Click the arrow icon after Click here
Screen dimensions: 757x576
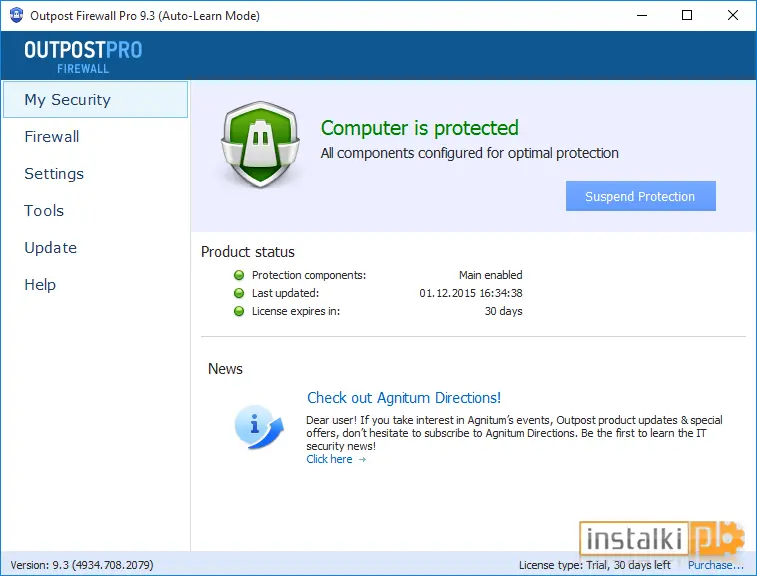click(x=362, y=460)
